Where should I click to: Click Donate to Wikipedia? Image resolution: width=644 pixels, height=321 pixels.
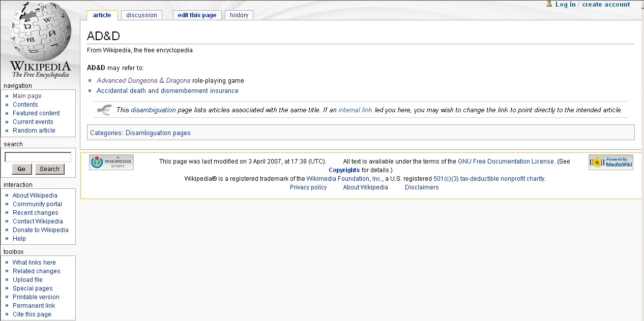tap(41, 230)
